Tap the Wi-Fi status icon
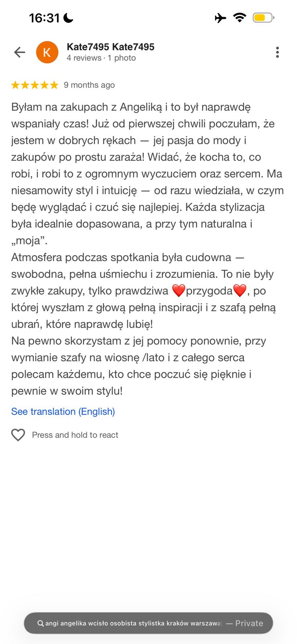297x644 pixels. point(240,18)
